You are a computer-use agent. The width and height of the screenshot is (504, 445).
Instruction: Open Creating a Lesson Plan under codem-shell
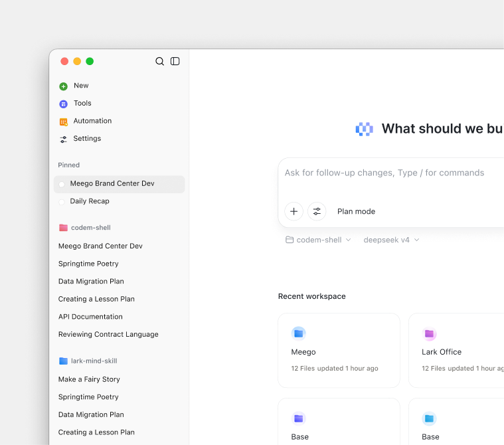[96, 299]
